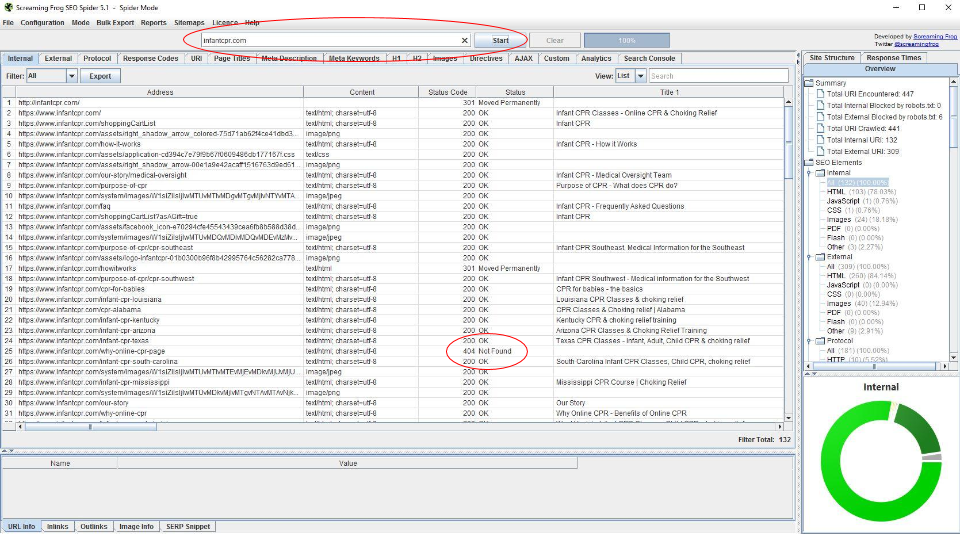
Task: Click the horizontal scrollbar under the URL table
Action: point(90,427)
